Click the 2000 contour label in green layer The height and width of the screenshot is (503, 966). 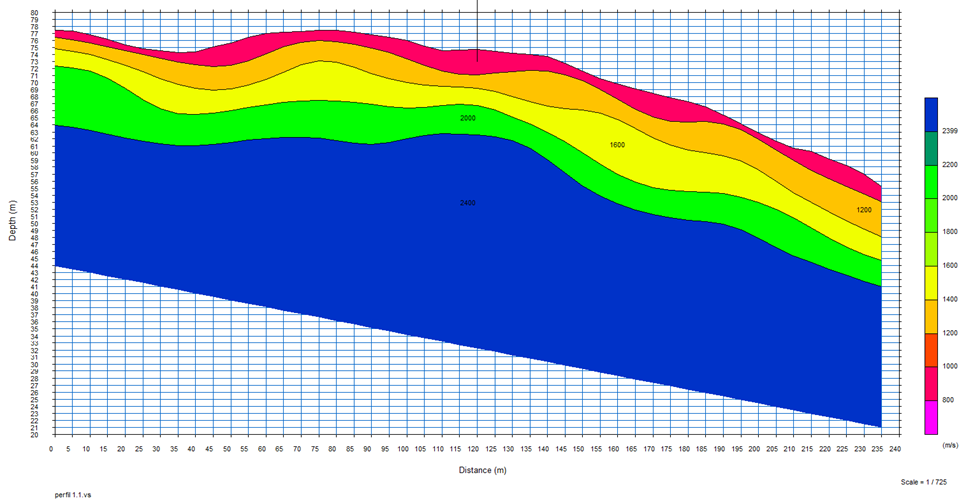(468, 118)
